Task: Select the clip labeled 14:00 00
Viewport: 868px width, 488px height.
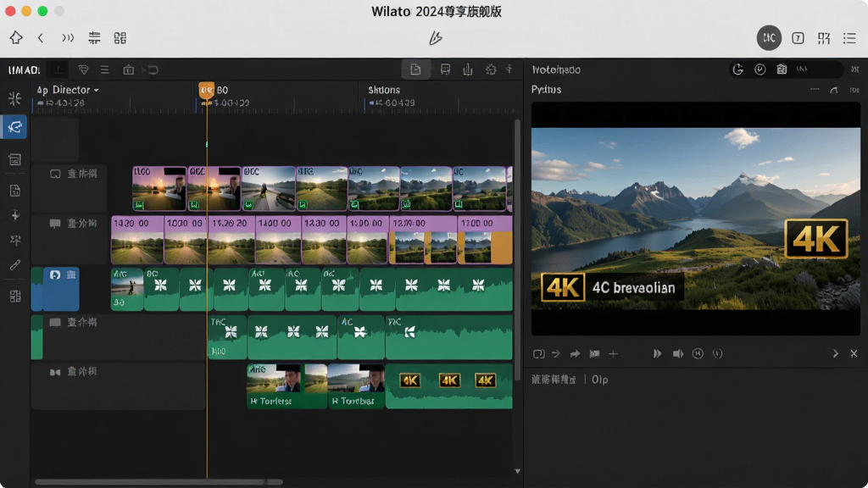Action: point(278,240)
